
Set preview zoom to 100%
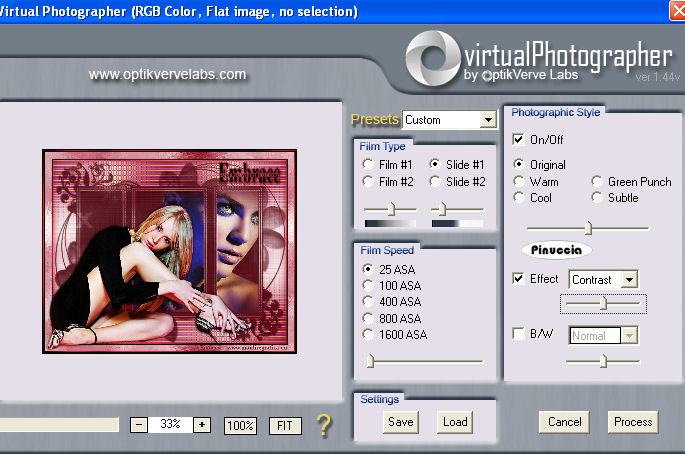[240, 426]
